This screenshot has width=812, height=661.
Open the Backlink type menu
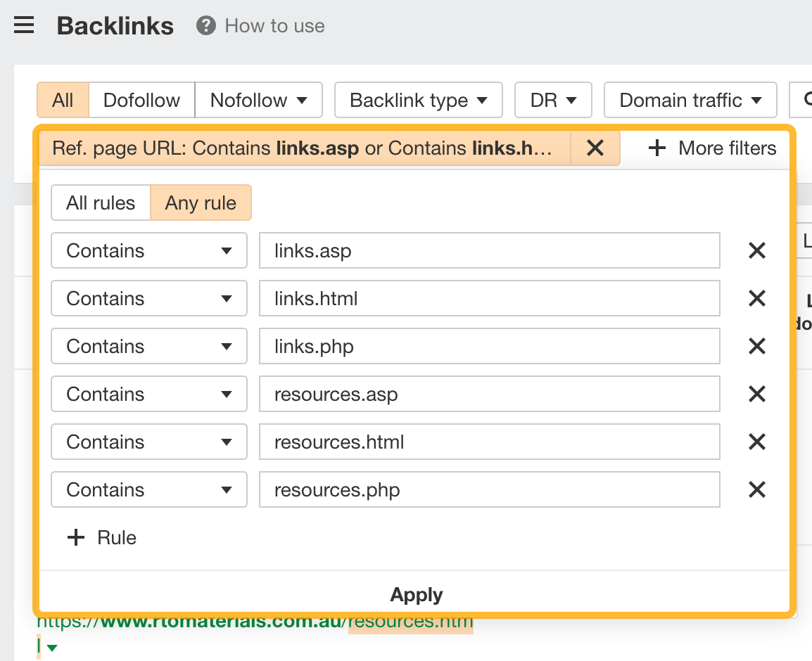(x=418, y=100)
